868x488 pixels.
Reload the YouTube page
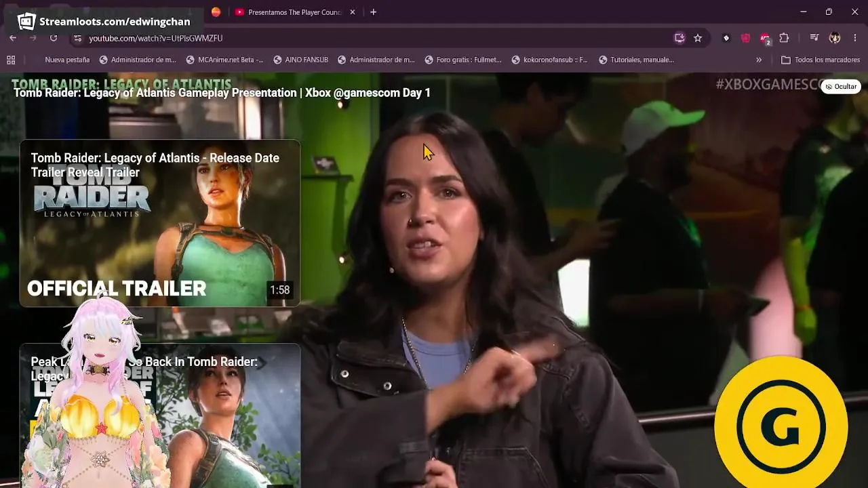54,38
